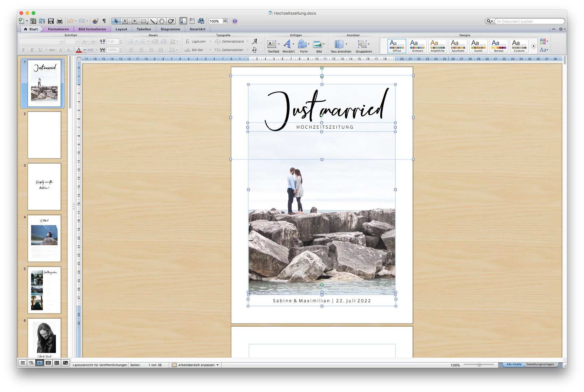Toggle the sidebar navigation pane button
The image size is (584, 392).
(x=183, y=21)
